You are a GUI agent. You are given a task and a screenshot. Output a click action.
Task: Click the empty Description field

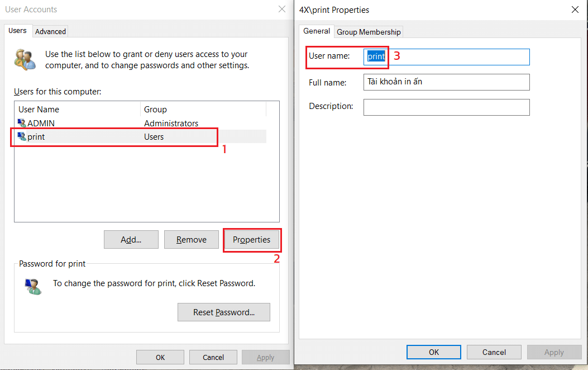(x=446, y=107)
